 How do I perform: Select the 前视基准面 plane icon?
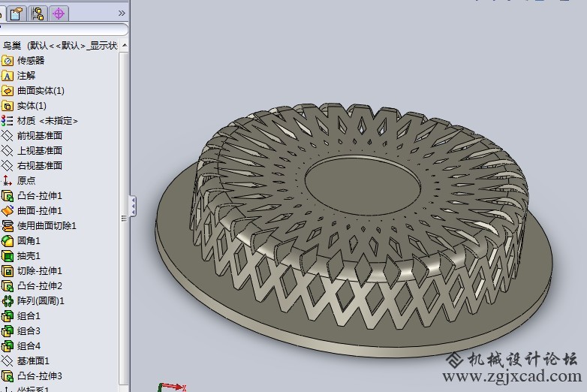coord(7,136)
